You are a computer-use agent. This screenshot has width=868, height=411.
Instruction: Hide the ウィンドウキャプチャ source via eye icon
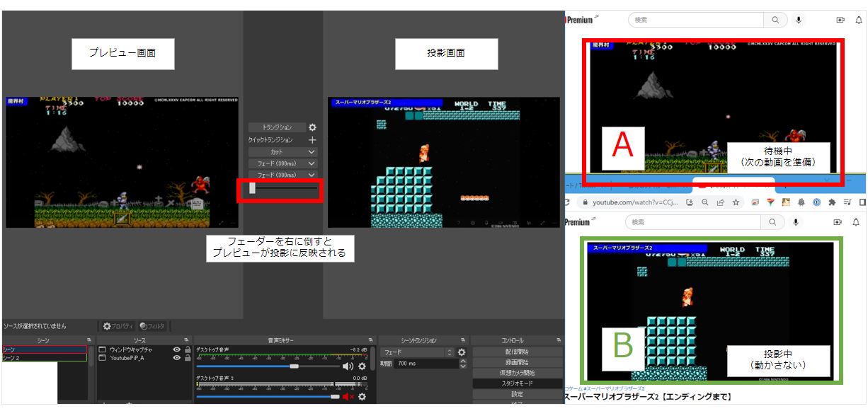click(x=177, y=349)
